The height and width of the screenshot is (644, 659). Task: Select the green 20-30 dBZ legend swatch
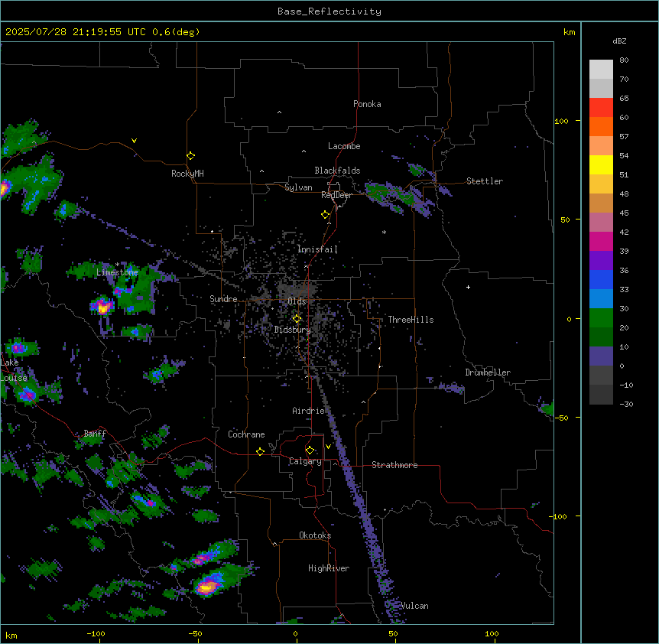click(x=601, y=318)
